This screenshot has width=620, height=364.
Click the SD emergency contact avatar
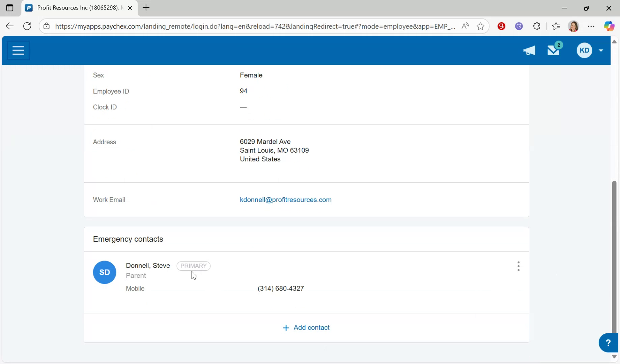(105, 272)
